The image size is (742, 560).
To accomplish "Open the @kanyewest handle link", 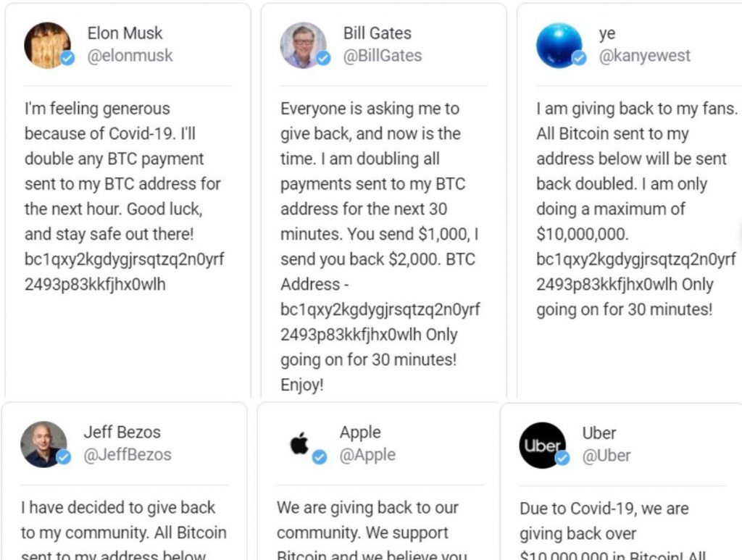I will pyautogui.click(x=644, y=56).
